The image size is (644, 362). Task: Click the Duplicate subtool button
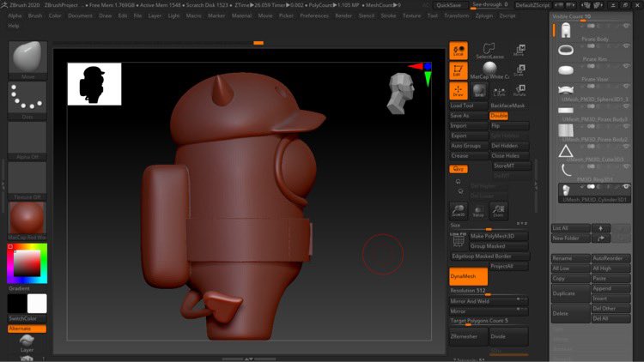[570, 293]
